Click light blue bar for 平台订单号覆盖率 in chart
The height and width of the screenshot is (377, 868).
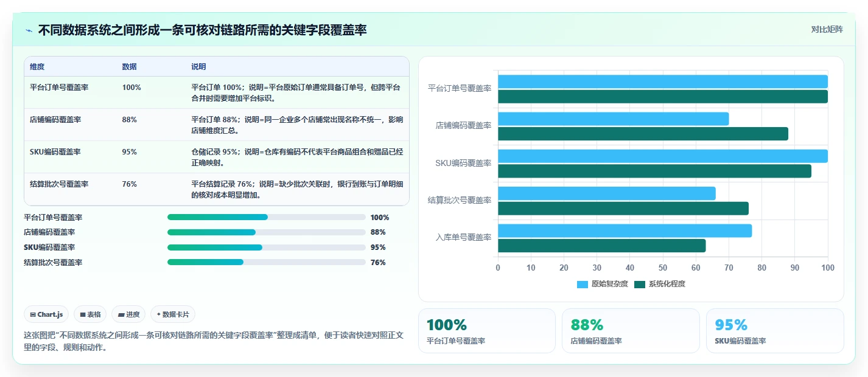663,81
